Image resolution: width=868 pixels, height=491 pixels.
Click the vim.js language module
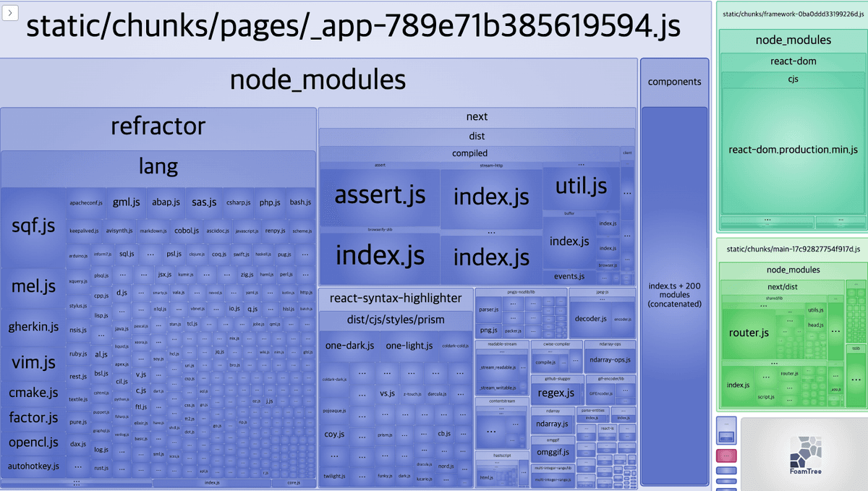(33, 362)
